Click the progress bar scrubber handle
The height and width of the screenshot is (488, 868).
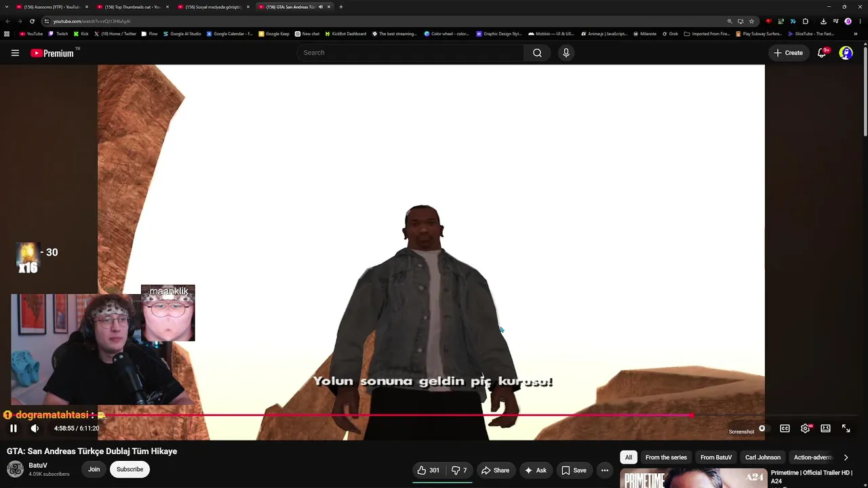coord(692,415)
